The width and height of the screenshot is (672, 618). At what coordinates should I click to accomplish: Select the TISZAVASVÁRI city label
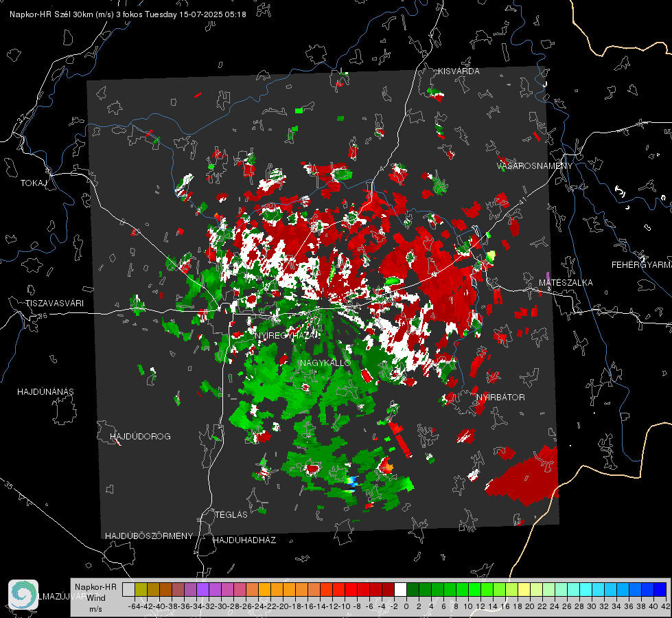coord(54,304)
